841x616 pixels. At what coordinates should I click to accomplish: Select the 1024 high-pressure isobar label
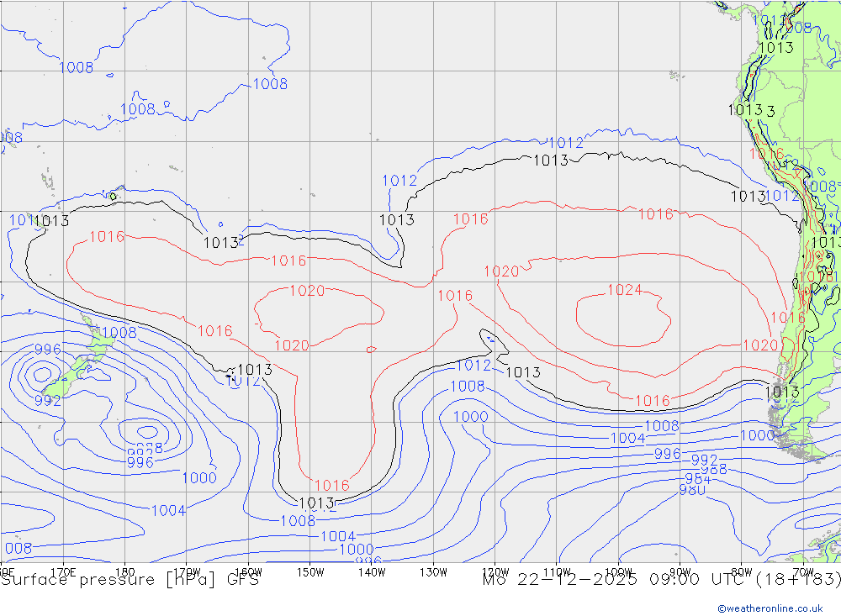click(624, 290)
